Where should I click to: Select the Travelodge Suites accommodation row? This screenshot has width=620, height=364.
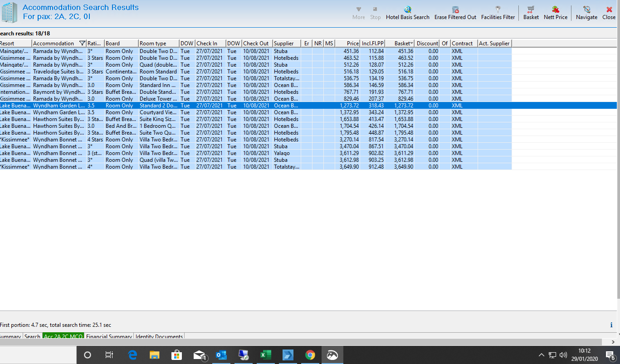(x=256, y=72)
